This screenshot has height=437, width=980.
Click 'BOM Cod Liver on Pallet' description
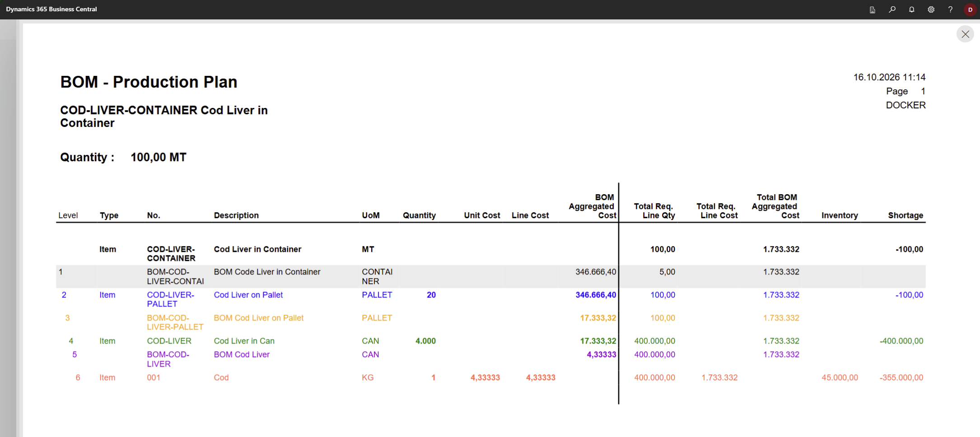coord(258,318)
